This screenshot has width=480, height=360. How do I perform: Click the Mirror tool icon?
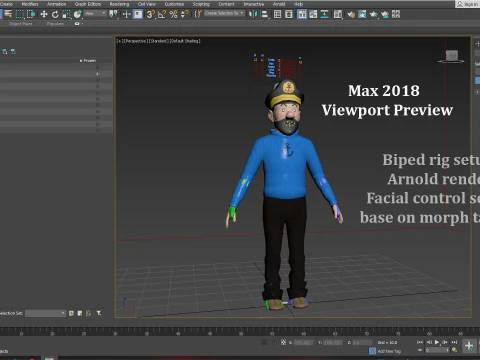click(253, 14)
